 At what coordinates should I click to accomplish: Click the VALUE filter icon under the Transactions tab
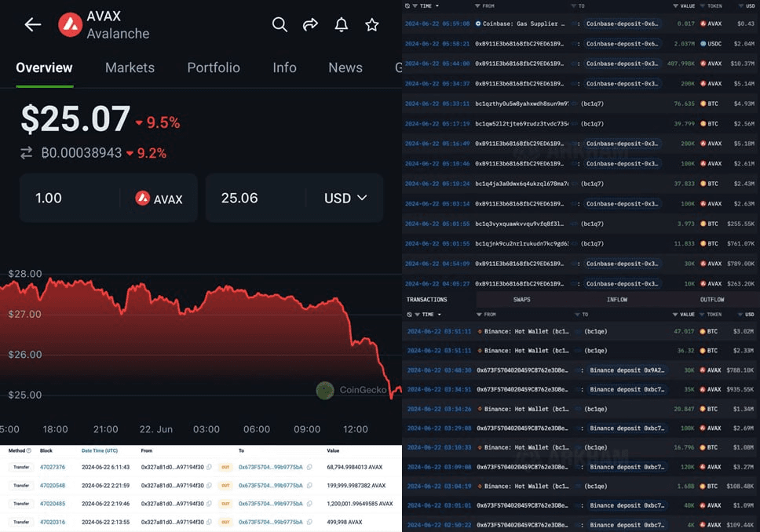675,315
